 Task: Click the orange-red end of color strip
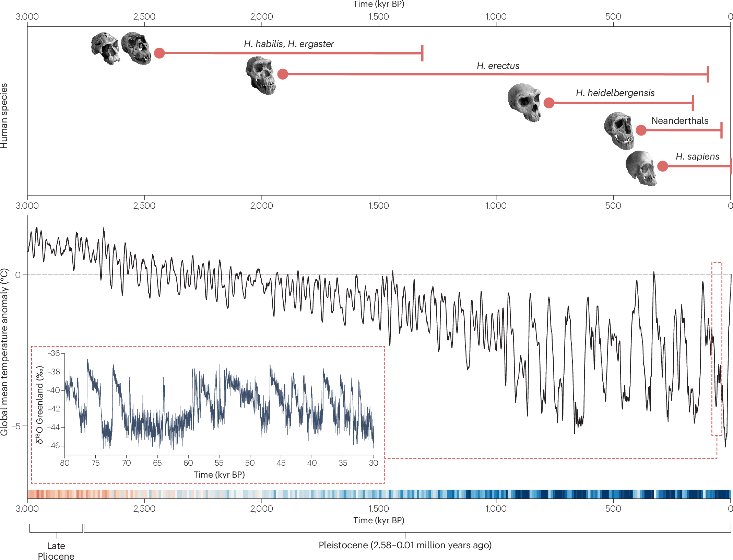(x=33, y=494)
